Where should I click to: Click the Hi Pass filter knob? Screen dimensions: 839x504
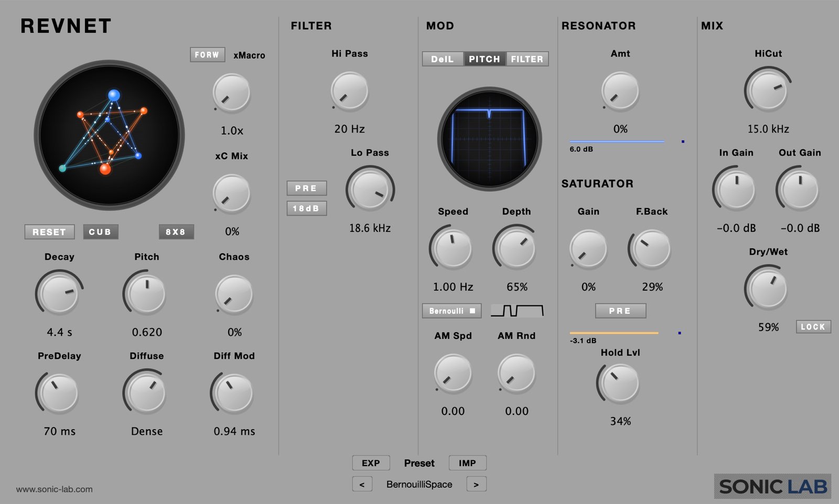coord(349,91)
